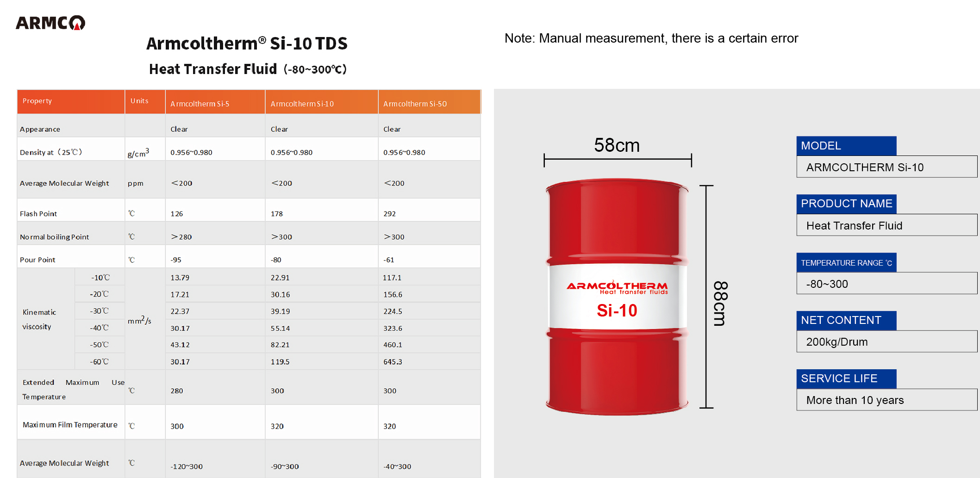Viewport: 980px width, 478px height.
Task: Click the '-10℃' viscosity temperature cell
Action: pyautogui.click(x=100, y=278)
